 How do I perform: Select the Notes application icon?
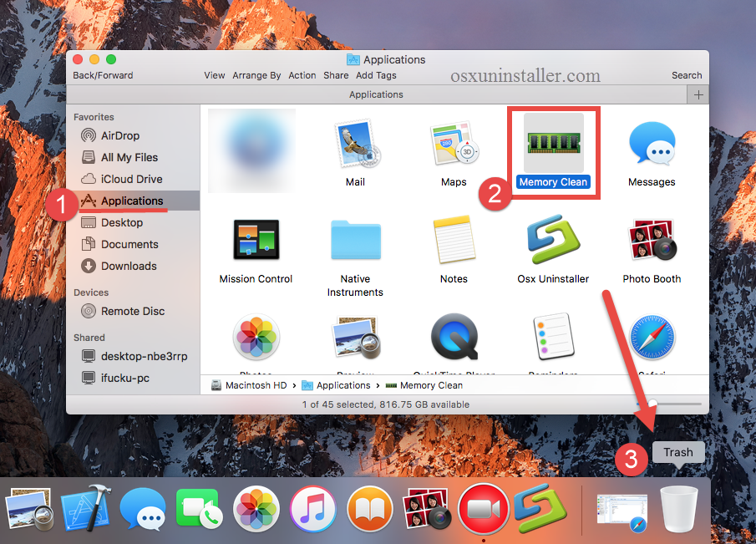click(x=454, y=240)
